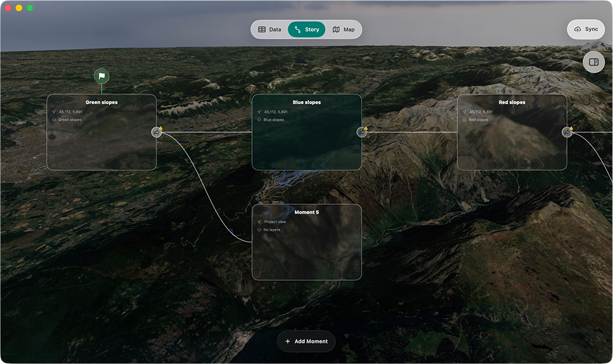This screenshot has width=613, height=364.
Task: Click the Blue slopes card title
Action: coord(307,102)
